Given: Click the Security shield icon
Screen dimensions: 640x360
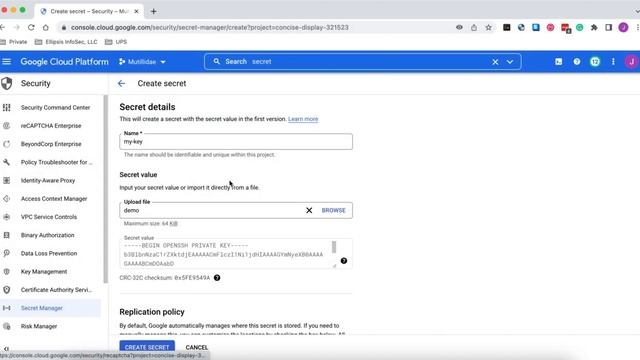Looking at the screenshot, I should pyautogui.click(x=7, y=83).
